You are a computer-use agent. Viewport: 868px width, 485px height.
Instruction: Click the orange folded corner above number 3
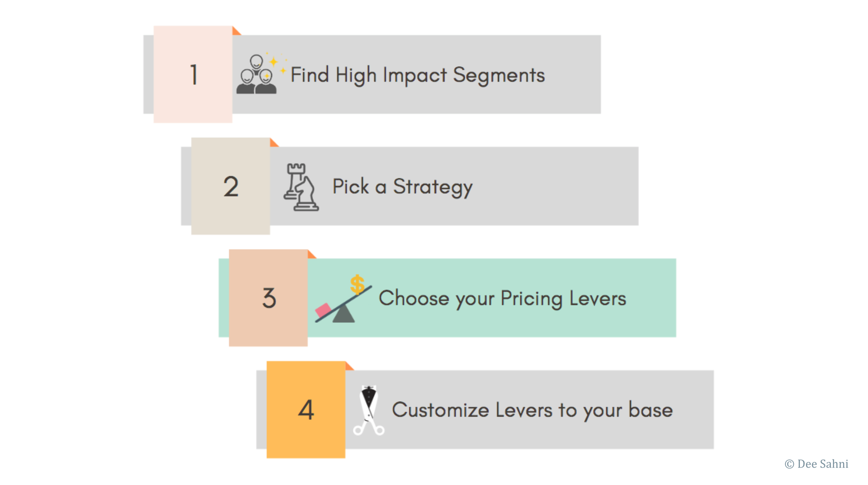(311, 254)
